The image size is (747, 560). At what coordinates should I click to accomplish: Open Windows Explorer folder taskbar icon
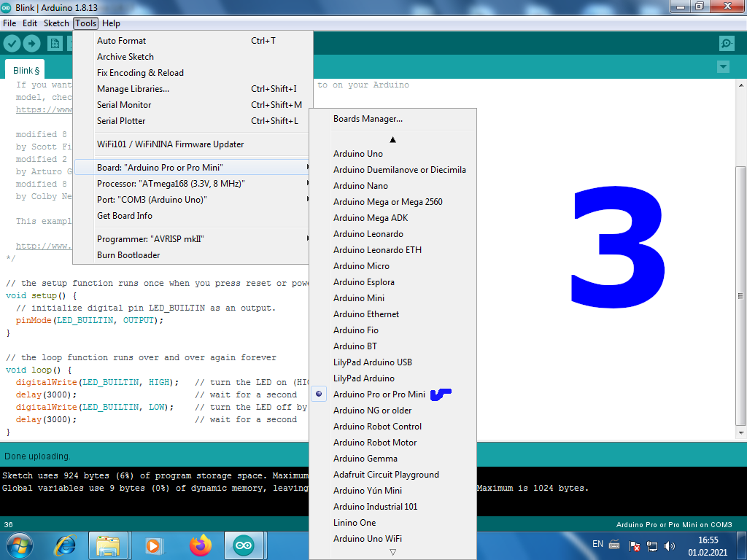108,545
